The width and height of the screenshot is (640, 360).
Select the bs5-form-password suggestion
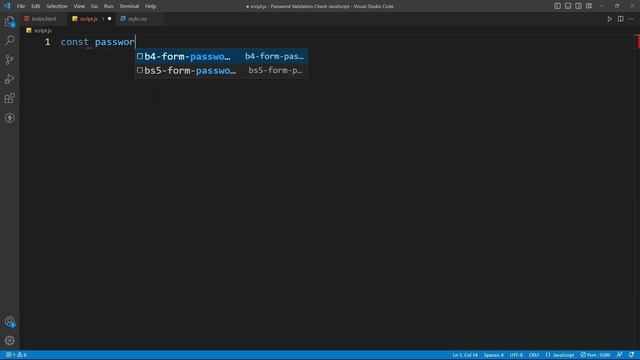[x=222, y=70]
